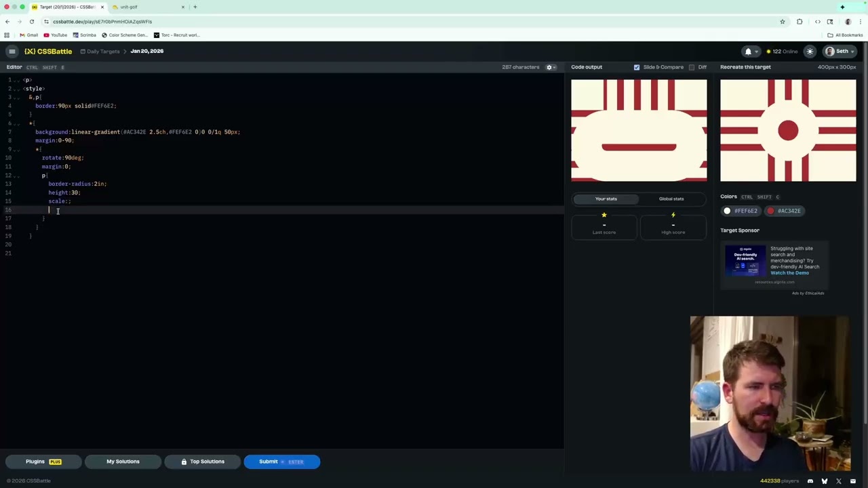Go to Daily Targets breadcrumb
Image resolution: width=868 pixels, height=488 pixels.
click(x=100, y=52)
